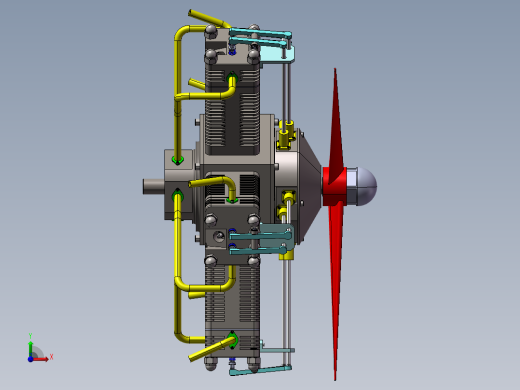
Task: Click the green Y axis arrow of triad
Action: tap(30, 349)
